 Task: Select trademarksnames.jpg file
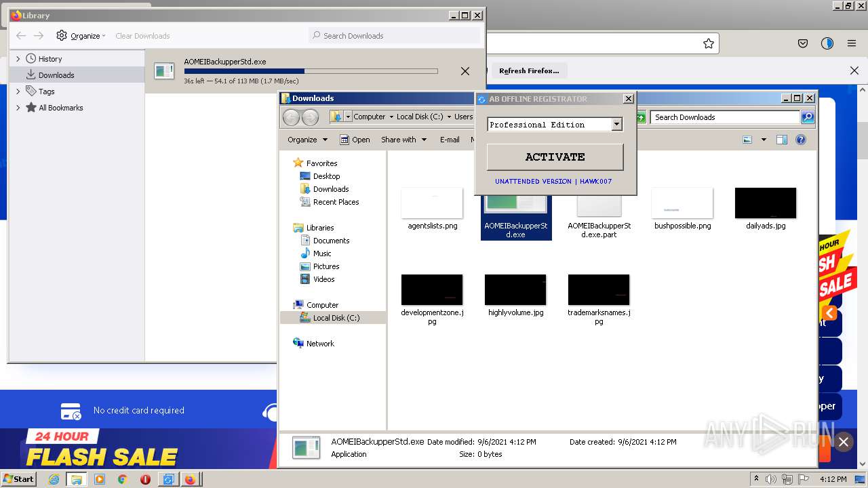coord(599,300)
